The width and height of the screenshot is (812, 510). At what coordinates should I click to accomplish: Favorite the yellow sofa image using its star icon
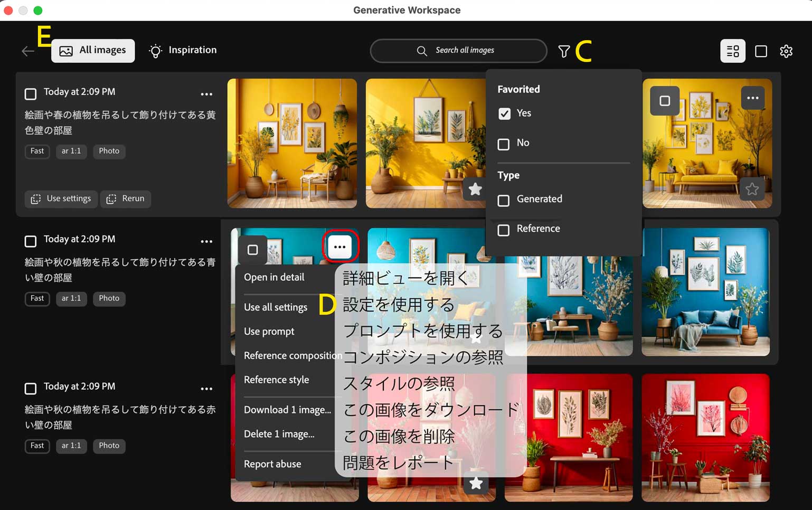[752, 189]
